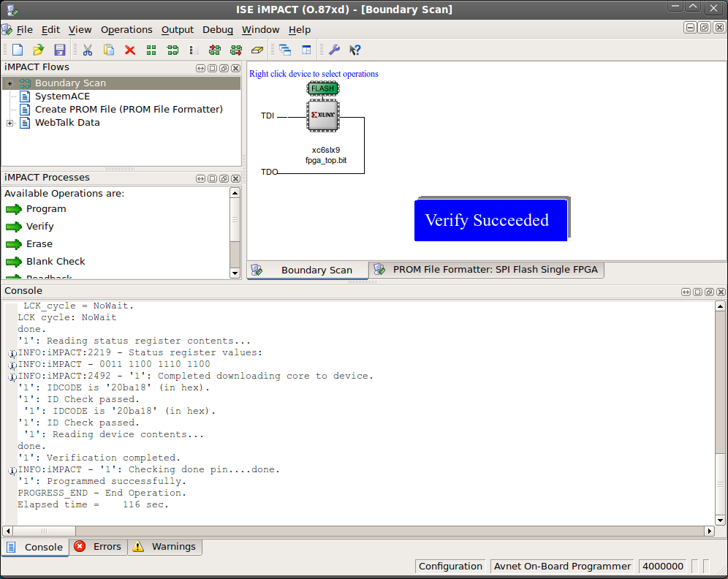Click the Tile windows toolbar icon
Screen dimensions: 728x579
pos(306,50)
